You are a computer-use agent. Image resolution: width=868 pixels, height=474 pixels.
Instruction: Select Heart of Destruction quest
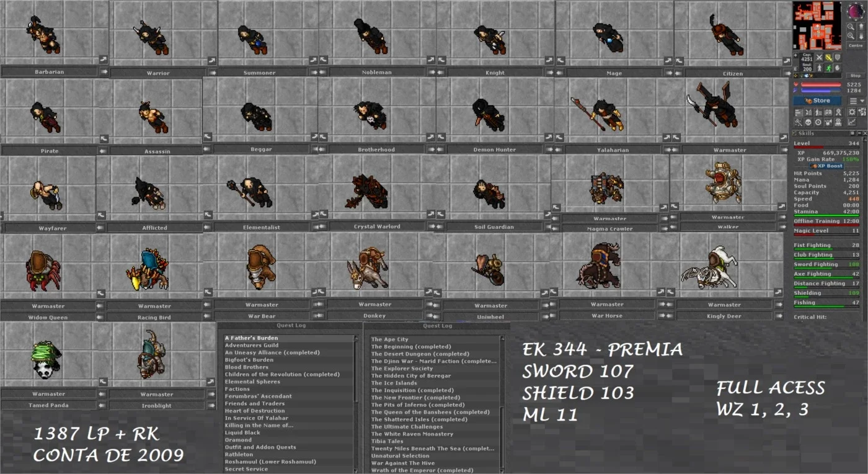pos(288,411)
